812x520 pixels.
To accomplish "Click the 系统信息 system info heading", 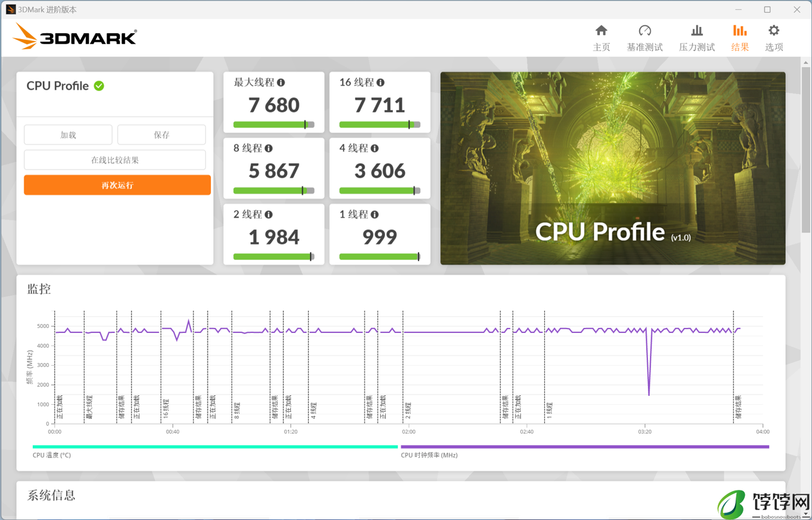I will [51, 496].
